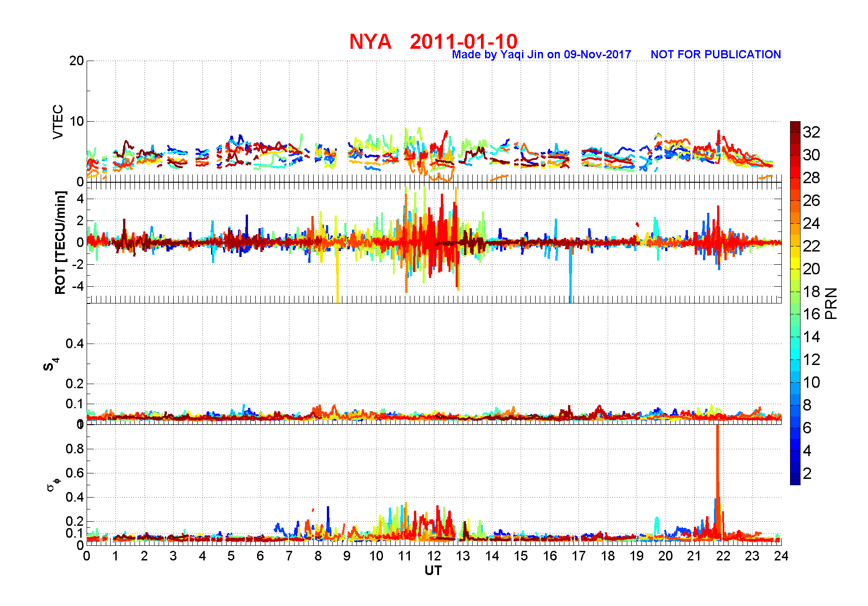Click sigma phi y-axis tick label 0.8
Viewport: 868px width, 606px height.
75,449
